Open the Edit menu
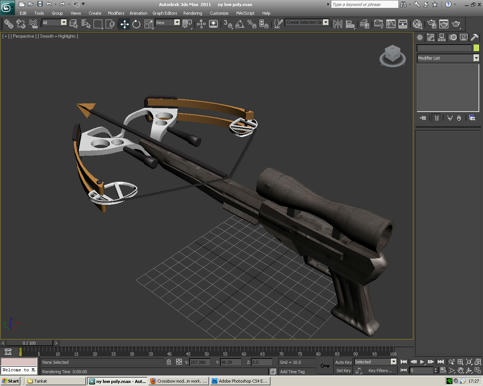The height and width of the screenshot is (386, 483). point(23,13)
